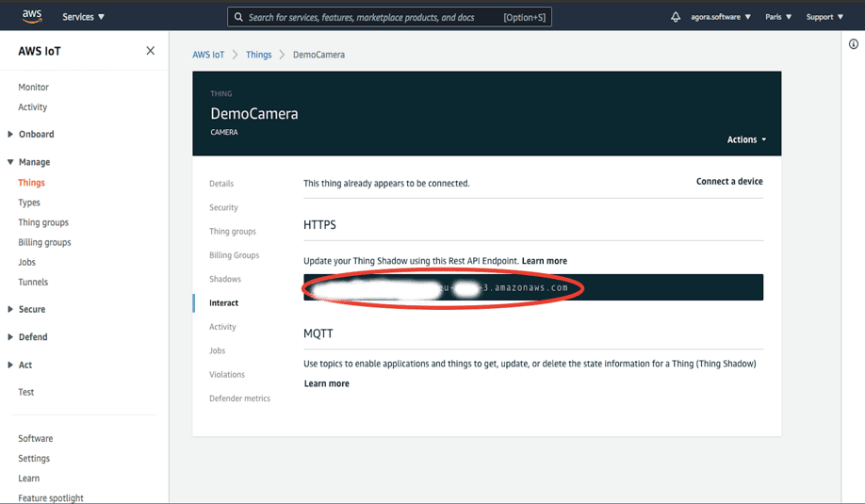Viewport: 865px width, 504px height.
Task: Switch to the Defender metrics tab
Action: [239, 398]
